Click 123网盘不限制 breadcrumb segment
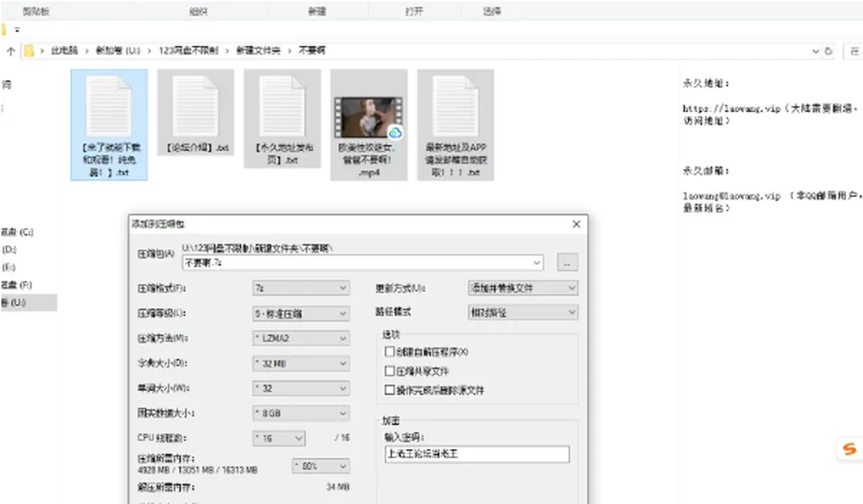This screenshot has height=504, width=863. (x=188, y=50)
